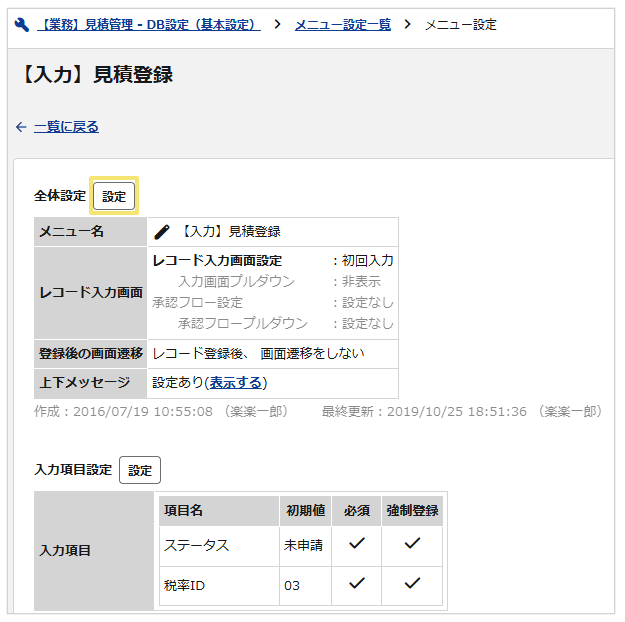Click the 強制登録 checkmark in ステータス row

(x=412, y=543)
